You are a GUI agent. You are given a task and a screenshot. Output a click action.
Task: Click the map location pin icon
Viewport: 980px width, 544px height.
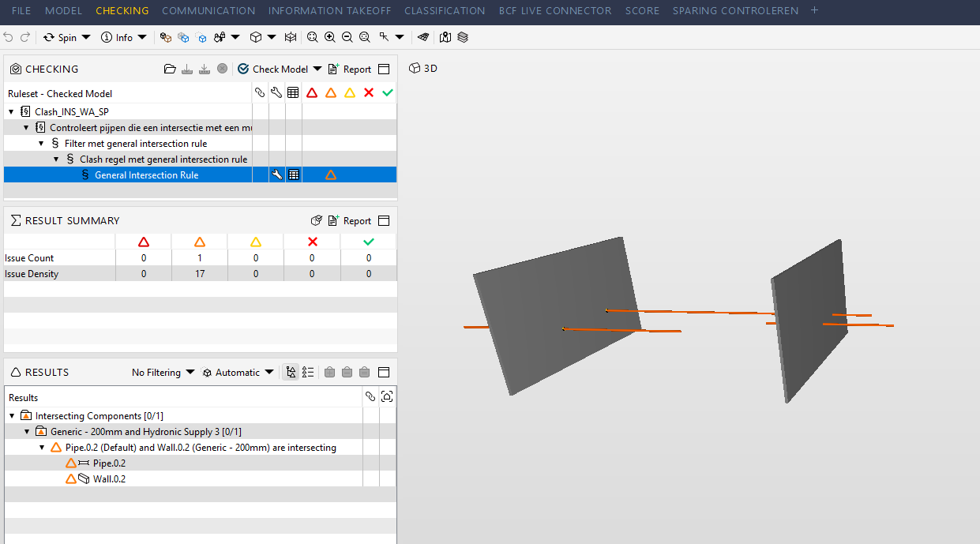(x=446, y=37)
